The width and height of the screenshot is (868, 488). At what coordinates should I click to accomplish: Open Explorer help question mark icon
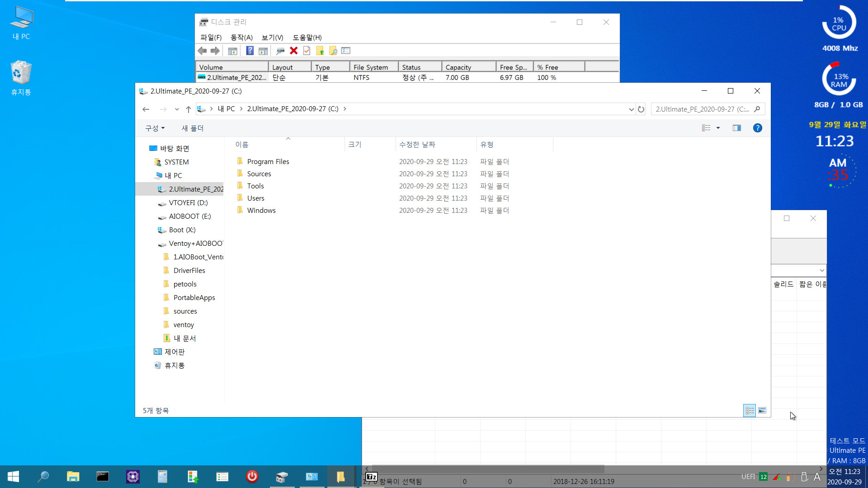pos(758,128)
